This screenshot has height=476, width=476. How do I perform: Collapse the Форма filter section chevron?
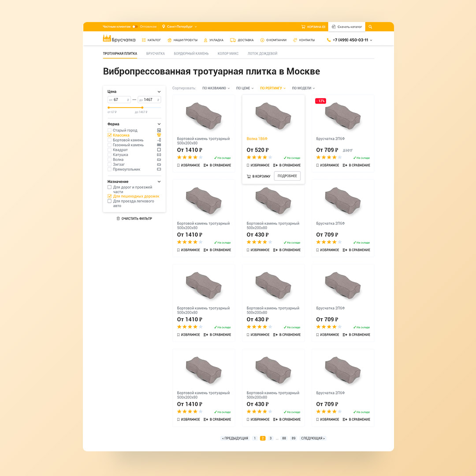[x=159, y=124]
